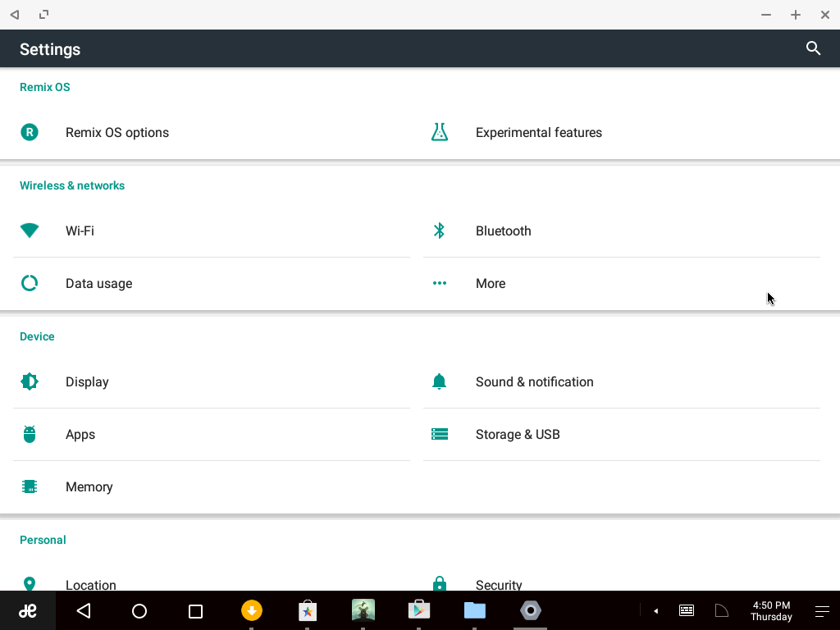The image size is (840, 630).
Task: Click the Android robot icon for Apps
Action: [30, 434]
